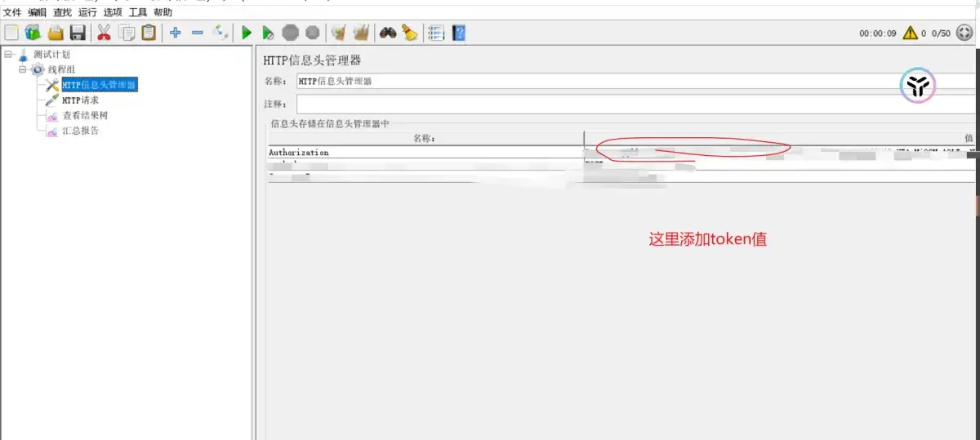This screenshot has width=980, height=440.
Task: Collapse the 线程组 tree node
Action: pos(23,69)
